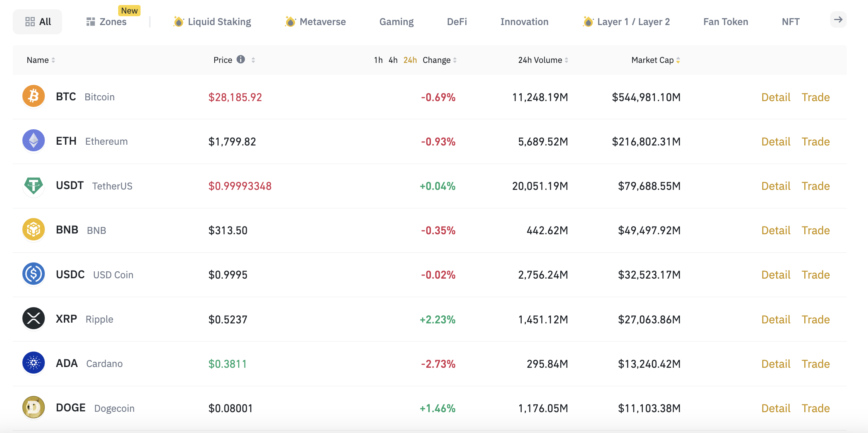Open the Layer 1 / Layer 2 category
This screenshot has height=433, width=868.
[626, 22]
